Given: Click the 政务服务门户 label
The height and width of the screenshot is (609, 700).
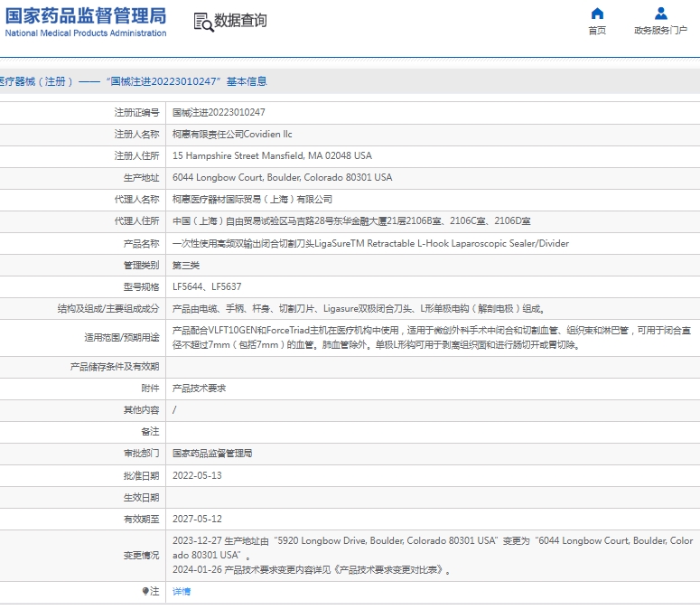Looking at the screenshot, I should tap(661, 31).
